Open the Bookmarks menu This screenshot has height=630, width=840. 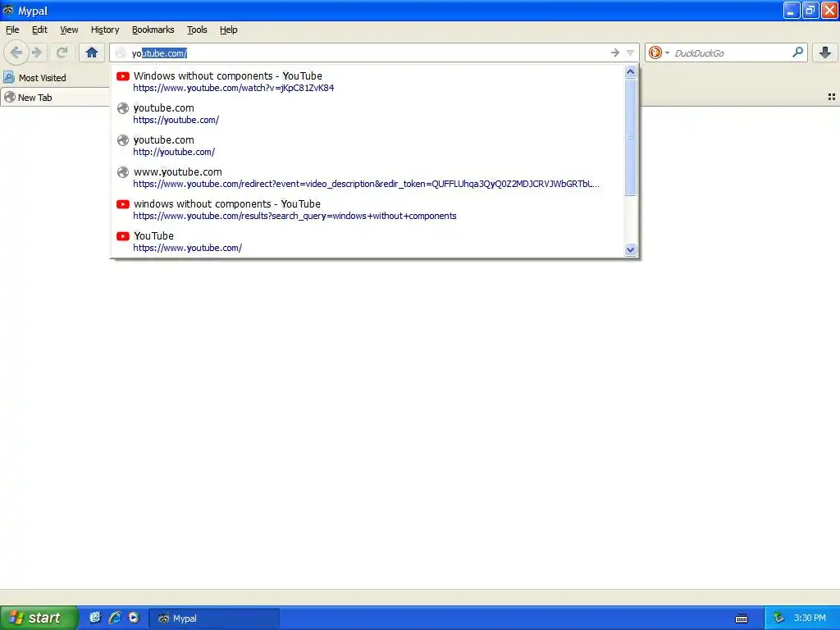153,30
